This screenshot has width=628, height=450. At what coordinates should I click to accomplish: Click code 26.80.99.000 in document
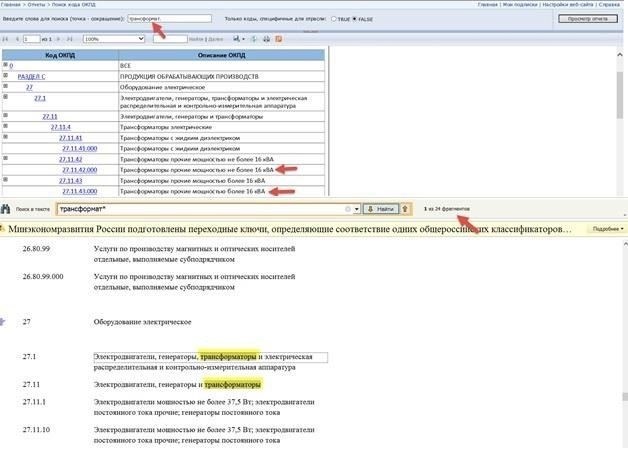(x=43, y=277)
